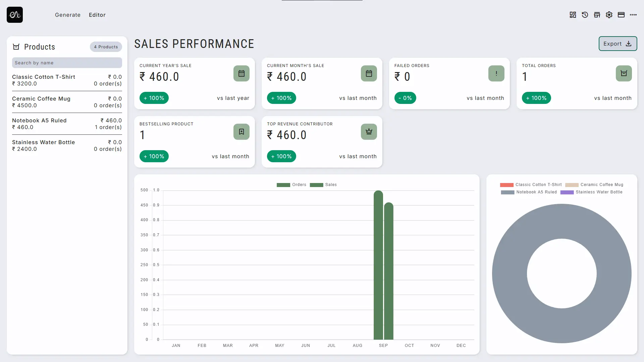Click the Export button
Image resolution: width=644 pixels, height=362 pixels.
618,44
